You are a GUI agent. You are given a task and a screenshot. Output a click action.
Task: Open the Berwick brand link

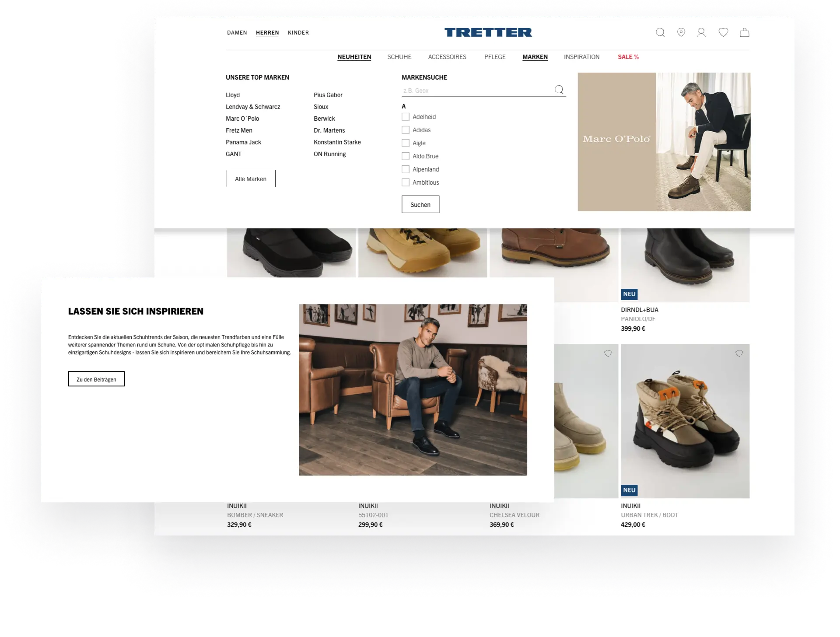pyautogui.click(x=324, y=119)
